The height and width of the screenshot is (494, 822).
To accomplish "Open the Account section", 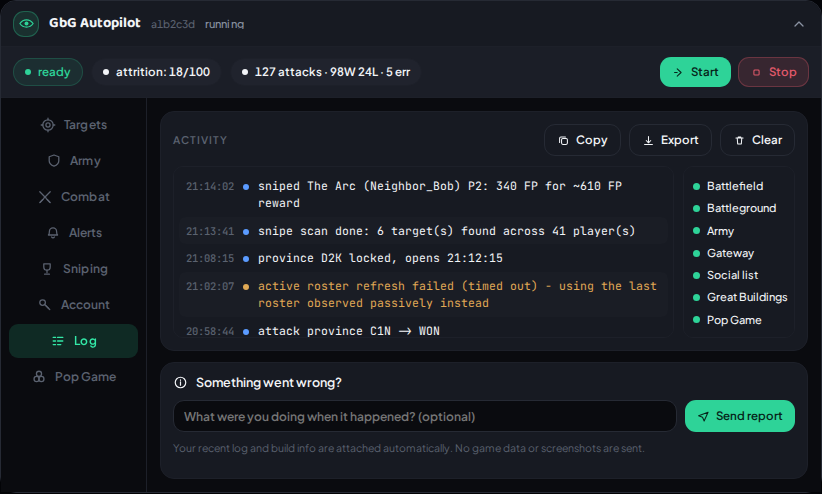I will click(73, 305).
